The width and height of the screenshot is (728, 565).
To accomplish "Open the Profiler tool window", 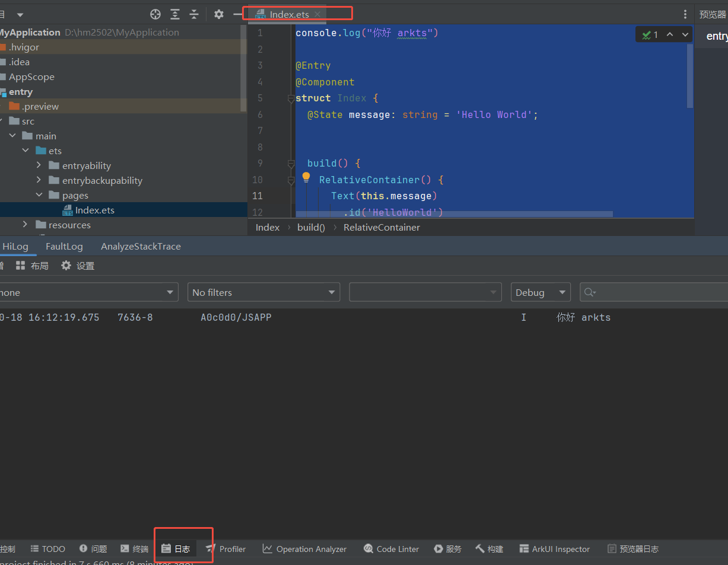I will click(225, 549).
